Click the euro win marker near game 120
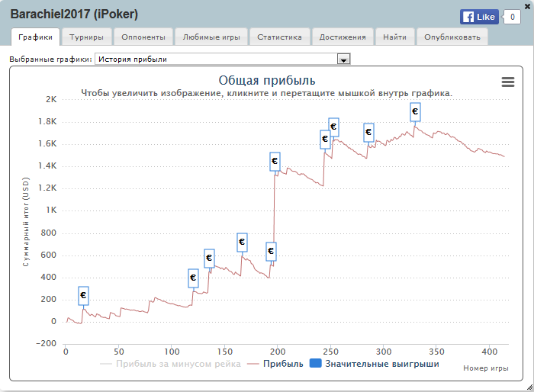 click(193, 278)
